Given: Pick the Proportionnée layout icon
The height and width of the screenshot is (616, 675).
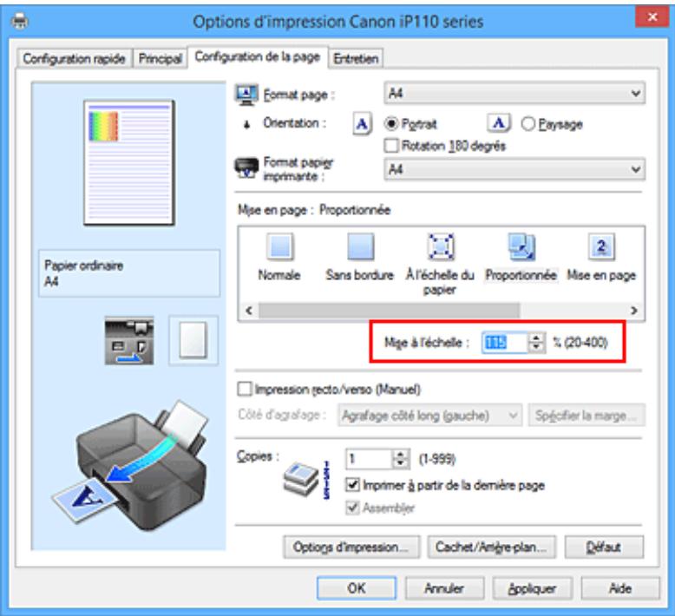Looking at the screenshot, I should click(521, 246).
